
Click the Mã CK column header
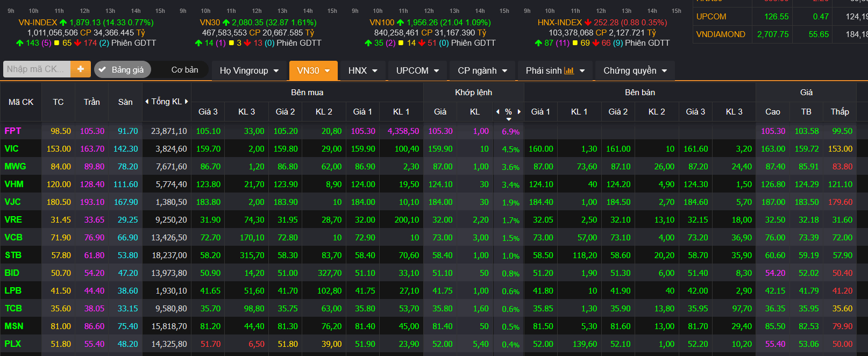21,102
